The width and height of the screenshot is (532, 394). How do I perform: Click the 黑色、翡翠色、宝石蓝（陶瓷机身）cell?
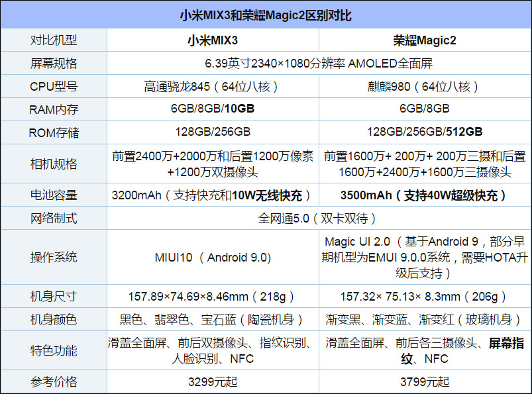213,320
